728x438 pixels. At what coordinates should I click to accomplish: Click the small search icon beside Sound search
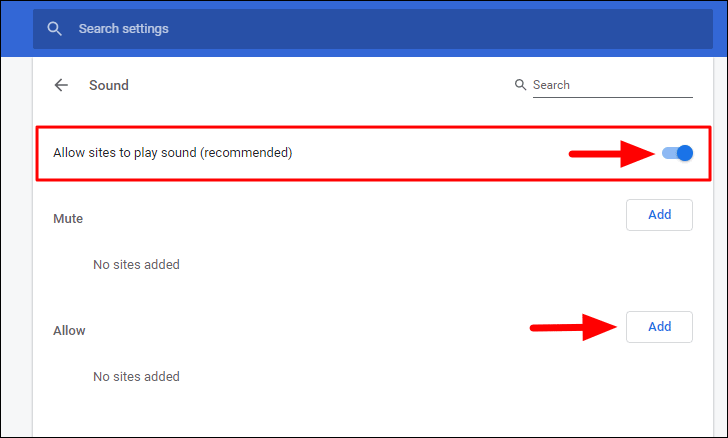coord(520,85)
